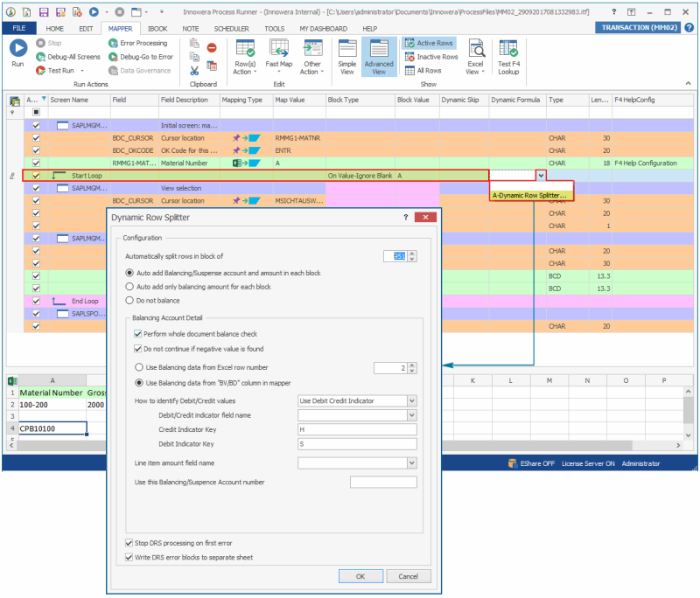Uncheck Stop DRS processing on first error

(x=129, y=543)
